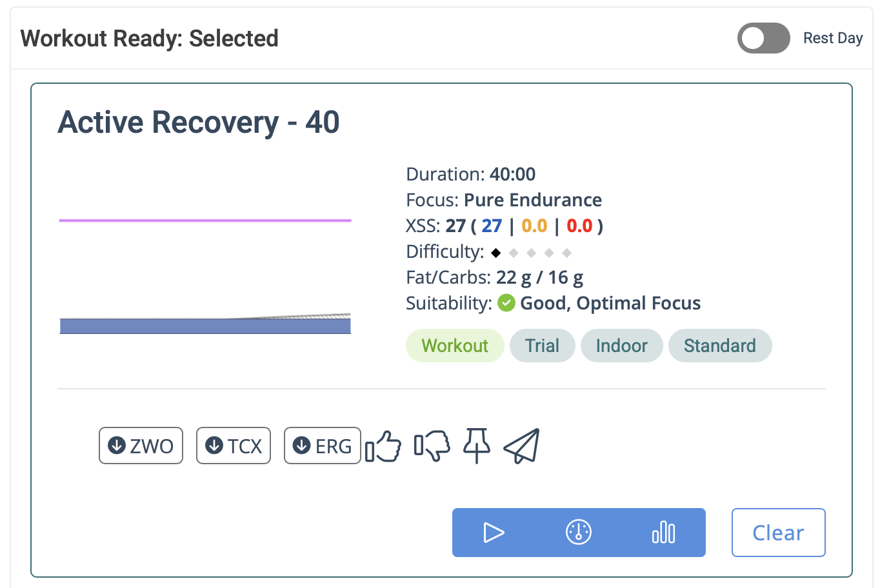Toggle the Rest Day switch
This screenshot has height=588, width=880.
point(763,38)
